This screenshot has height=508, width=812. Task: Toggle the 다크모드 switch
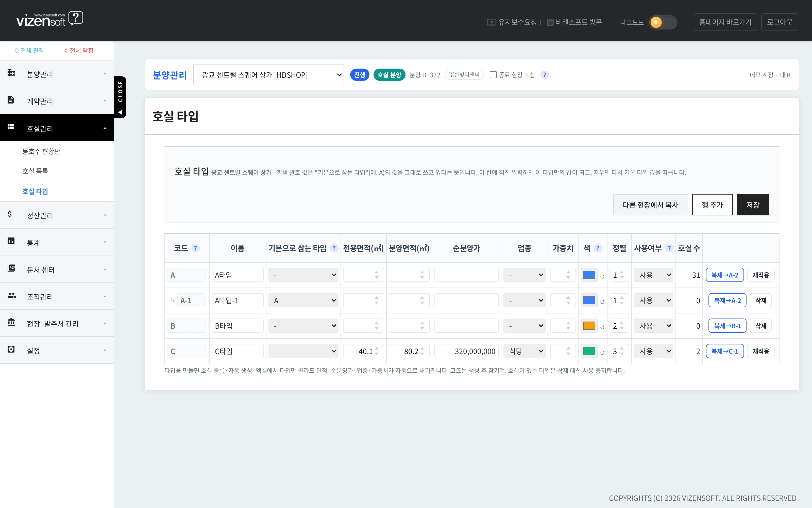coord(663,22)
